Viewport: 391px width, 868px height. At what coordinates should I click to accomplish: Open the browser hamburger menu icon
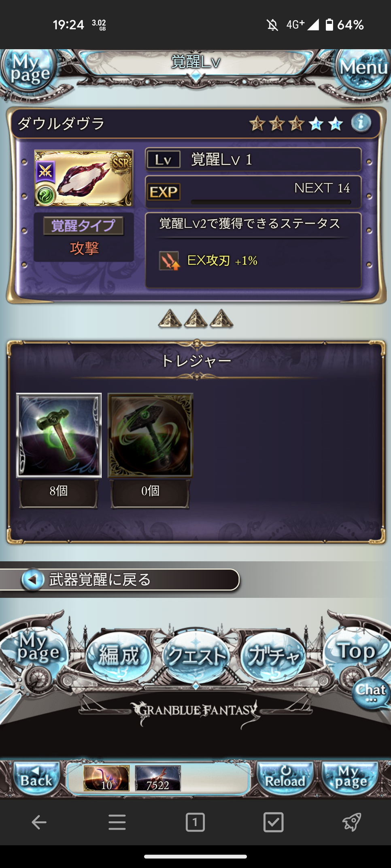[117, 822]
